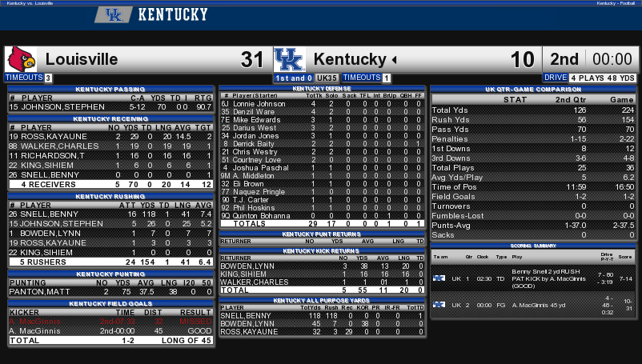Click the possession arrow next to Kentucky
Image resolution: width=642 pixels, height=364 pixels.
(395, 60)
